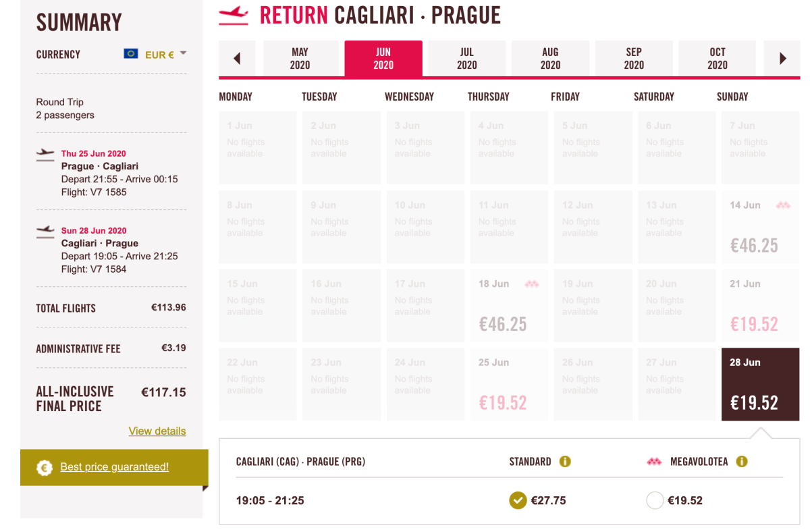Select the Megavolotea €19.52 fare option
810x532 pixels.
pos(654,500)
